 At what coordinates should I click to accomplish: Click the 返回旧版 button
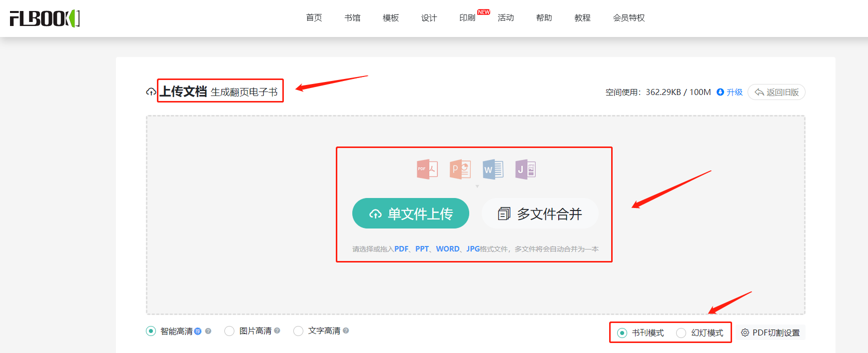(x=777, y=92)
